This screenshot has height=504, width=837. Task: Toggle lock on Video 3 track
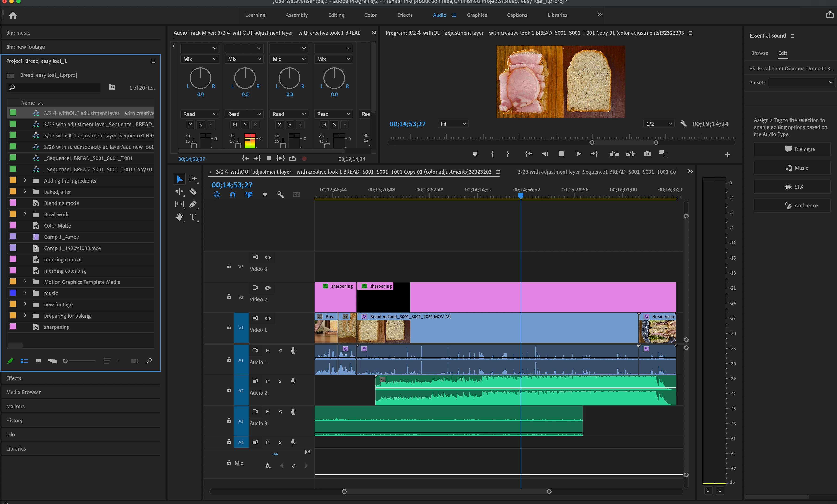(x=229, y=267)
